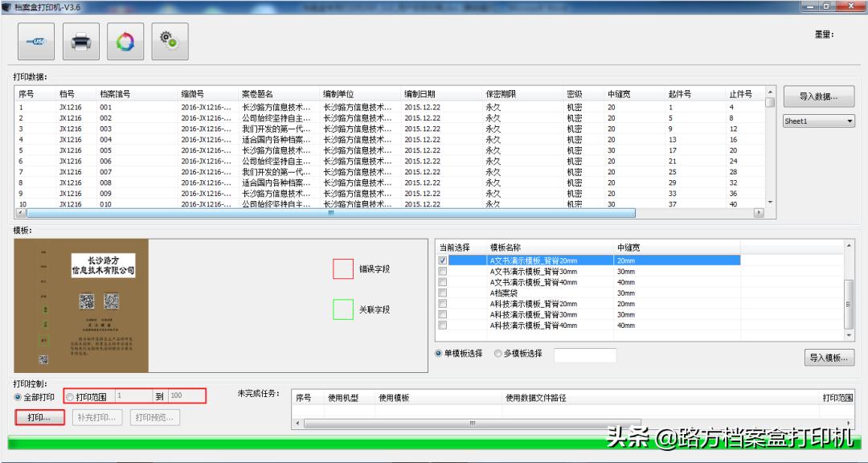The image size is (868, 463).
Task: Click the printer toolbar icon
Action: tap(81, 42)
